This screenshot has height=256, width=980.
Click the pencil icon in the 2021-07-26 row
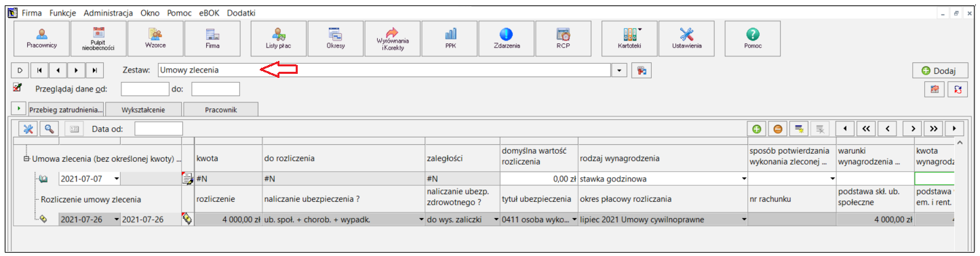188,219
